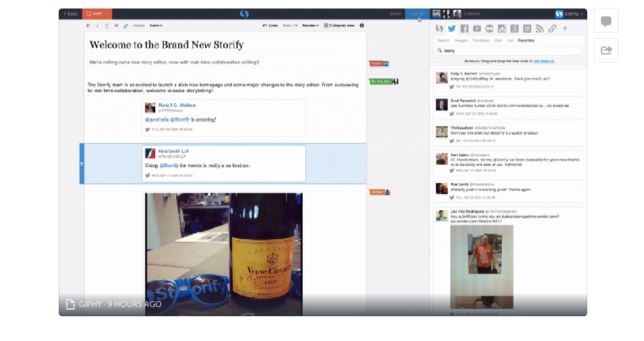Screen dimensions: 644x341
Task: Click the @Storify mention in Paris Smith tweet
Action: (169, 165)
